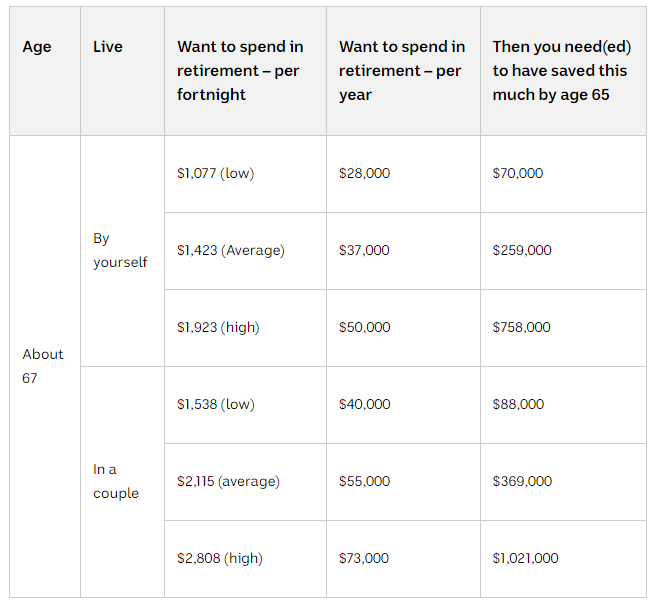The width and height of the screenshot is (652, 609).
Task: Click the "Age" column header
Action: [37, 47]
